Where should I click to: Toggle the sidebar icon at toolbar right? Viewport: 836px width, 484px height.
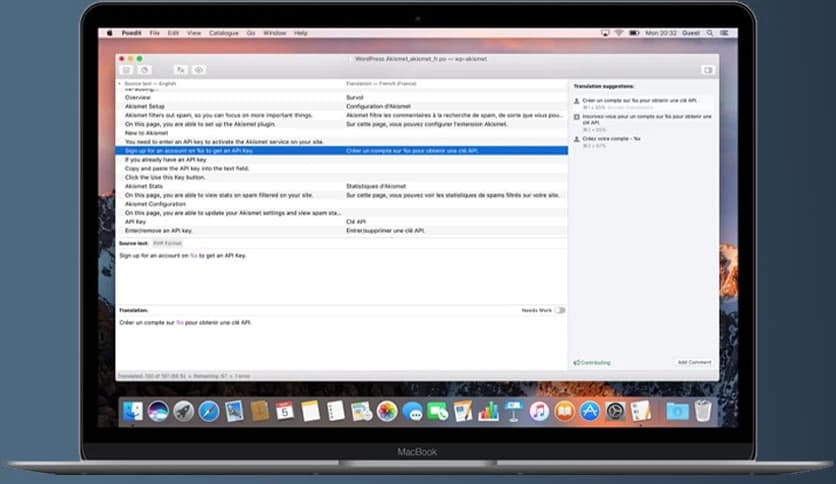[707, 70]
